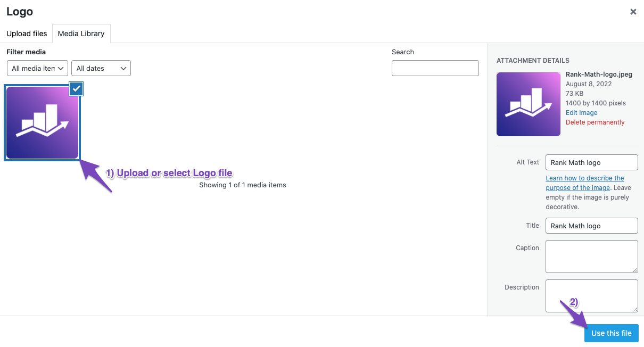Click the attachment preview image in details
The width and height of the screenshot is (644, 347).
(x=528, y=104)
